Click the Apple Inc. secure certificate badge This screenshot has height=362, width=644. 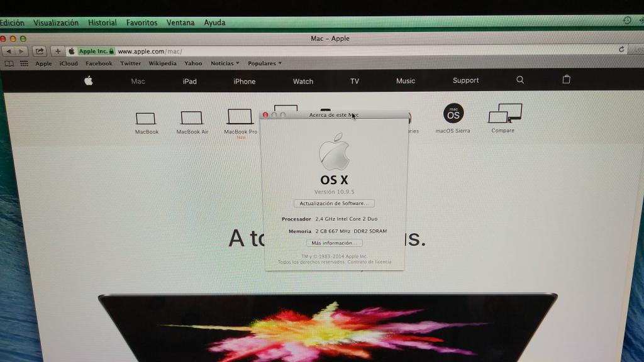[x=96, y=52]
